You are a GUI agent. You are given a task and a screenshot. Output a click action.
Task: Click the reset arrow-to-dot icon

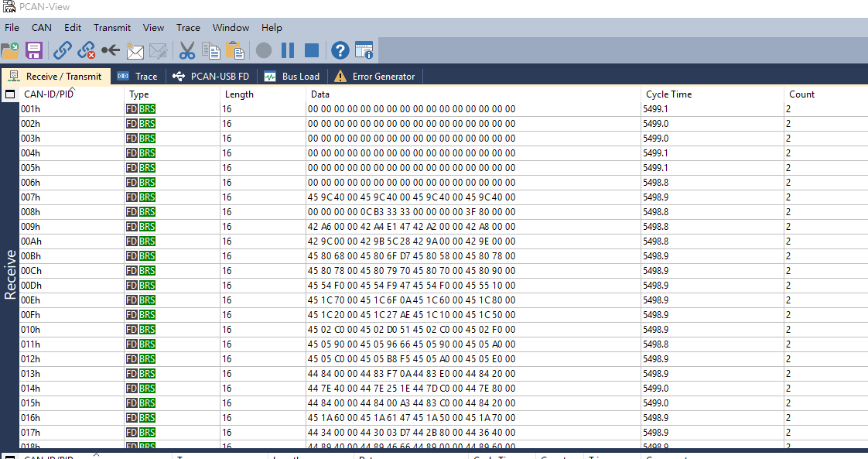coord(110,50)
